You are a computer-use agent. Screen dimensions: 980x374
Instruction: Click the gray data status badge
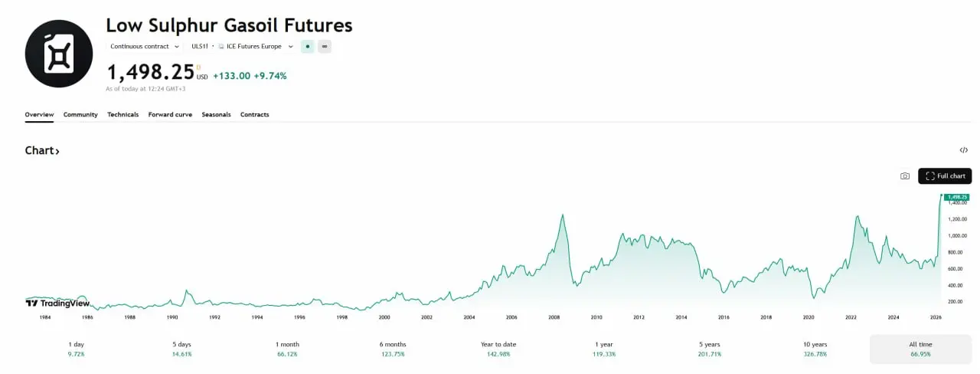click(325, 47)
